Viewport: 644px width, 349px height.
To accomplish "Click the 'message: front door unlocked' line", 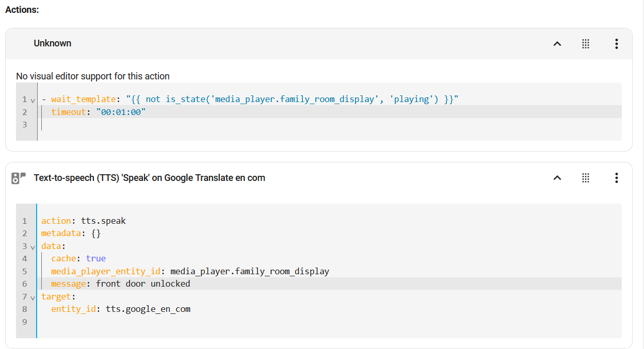I will (121, 284).
